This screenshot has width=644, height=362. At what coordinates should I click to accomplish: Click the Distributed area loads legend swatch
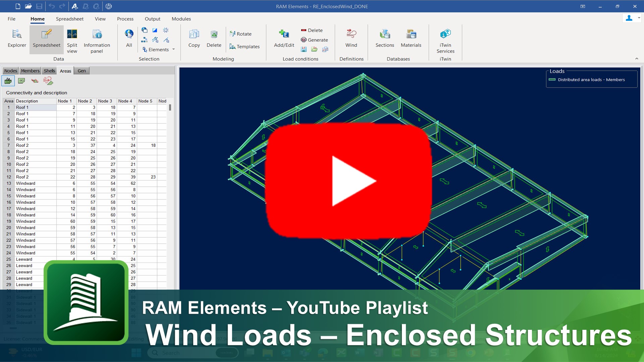point(552,79)
